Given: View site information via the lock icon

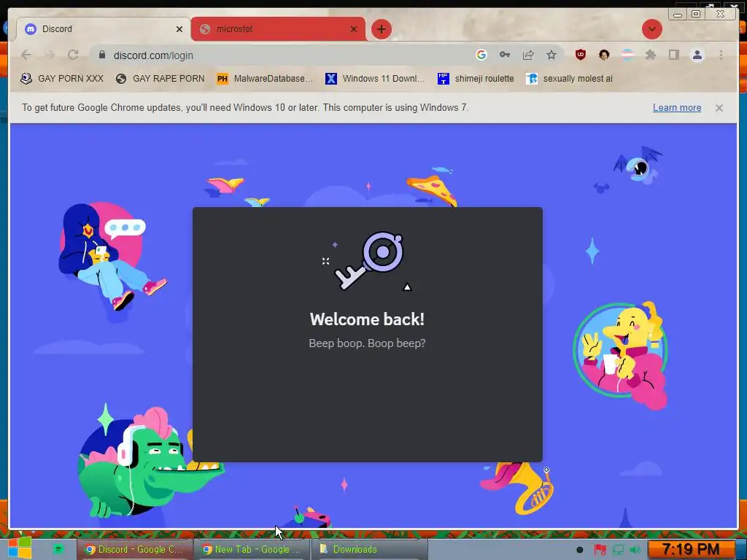Looking at the screenshot, I should click(102, 55).
